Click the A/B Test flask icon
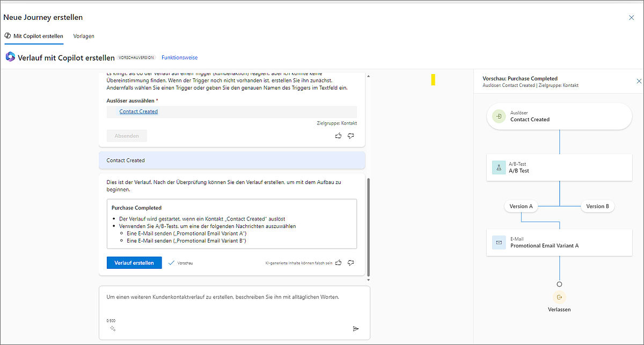644x345 pixels. [499, 168]
